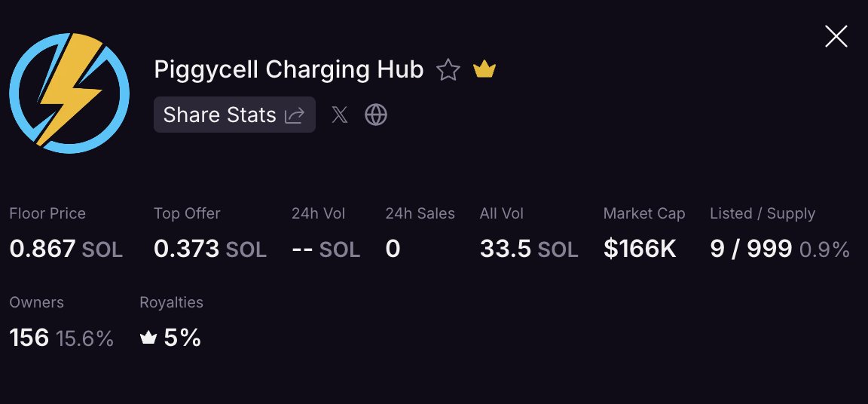Click the gold crown badge icon
Image resolution: width=868 pixels, height=404 pixels.
[484, 70]
